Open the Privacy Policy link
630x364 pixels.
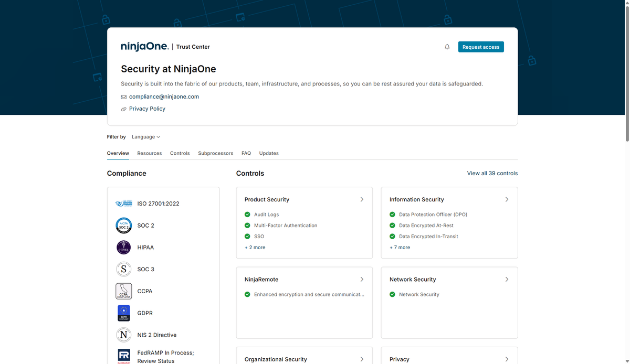147,109
